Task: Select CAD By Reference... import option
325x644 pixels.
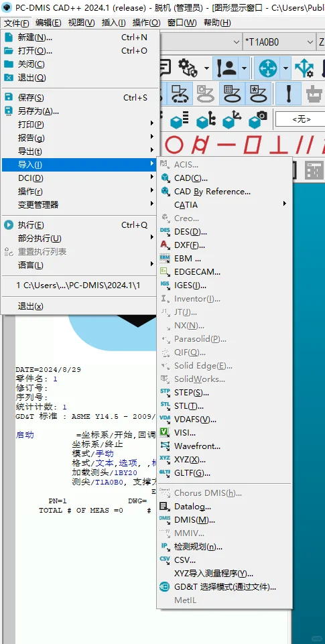Action: point(224,192)
